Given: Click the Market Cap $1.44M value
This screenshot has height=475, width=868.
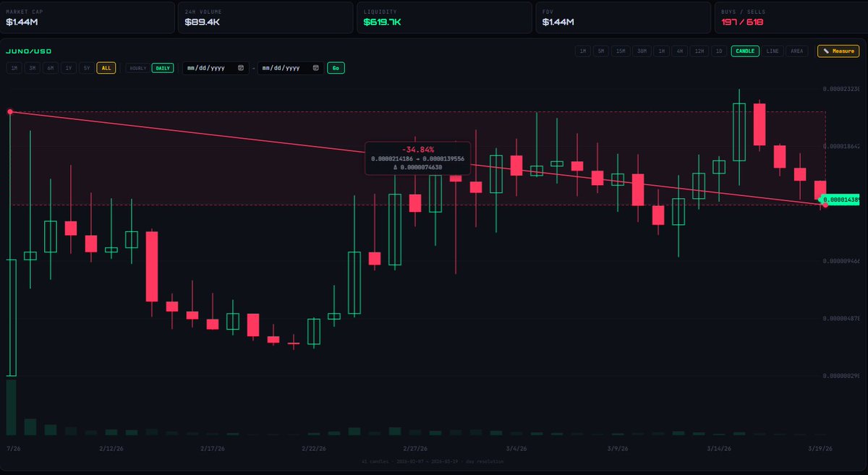Looking at the screenshot, I should click(x=21, y=22).
